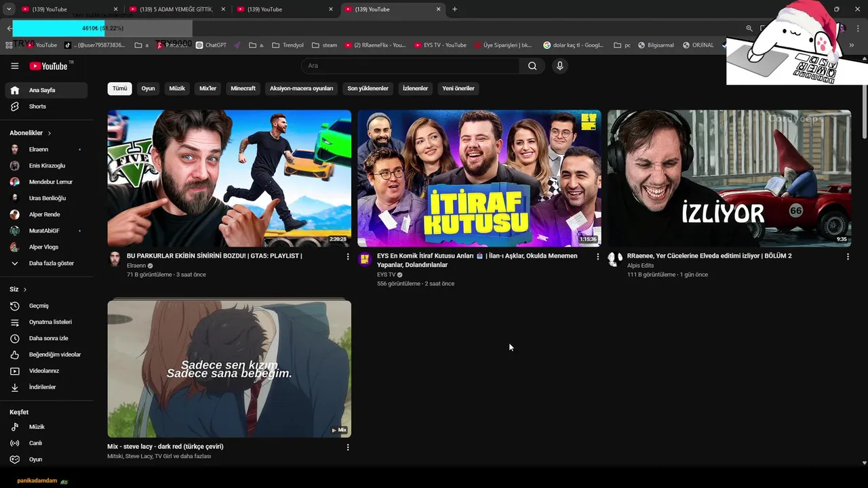This screenshot has height=488, width=868.
Task: Select the Oyun filter chip
Action: [148, 88]
